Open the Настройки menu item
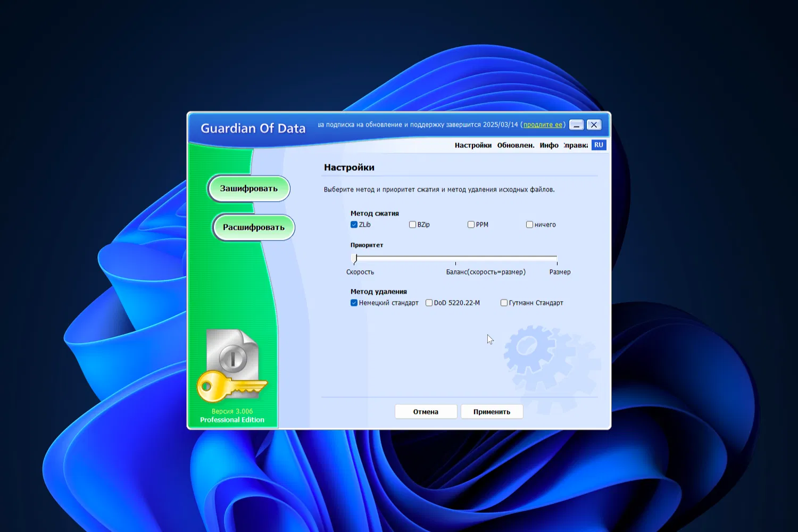Viewport: 798px width, 532px height. [x=473, y=145]
